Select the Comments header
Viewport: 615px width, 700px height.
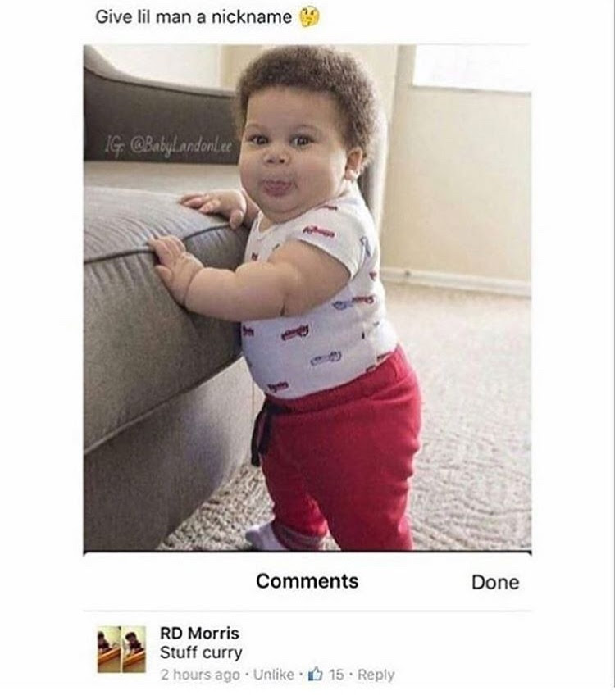tap(307, 581)
